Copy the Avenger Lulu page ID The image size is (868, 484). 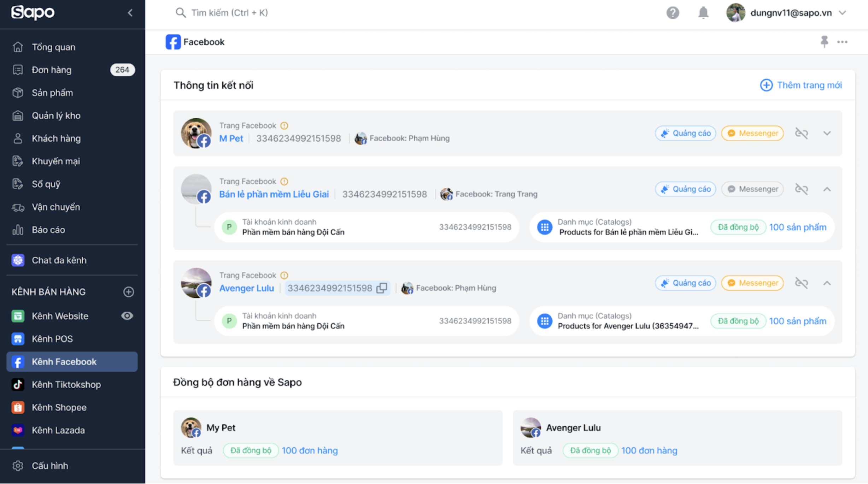click(x=382, y=288)
